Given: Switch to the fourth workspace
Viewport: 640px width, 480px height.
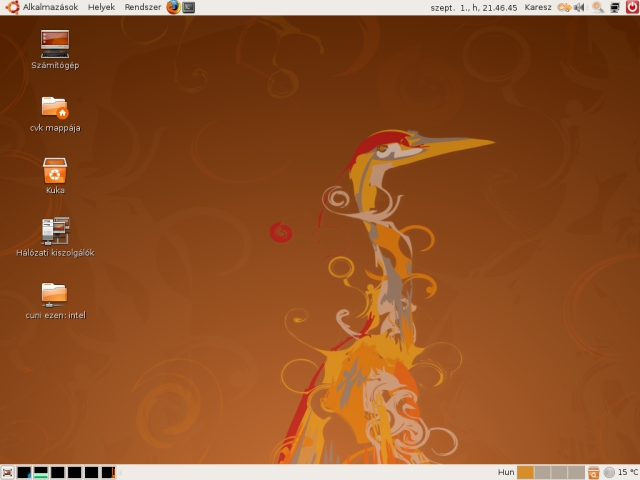Looking at the screenshot, I should pos(576,473).
